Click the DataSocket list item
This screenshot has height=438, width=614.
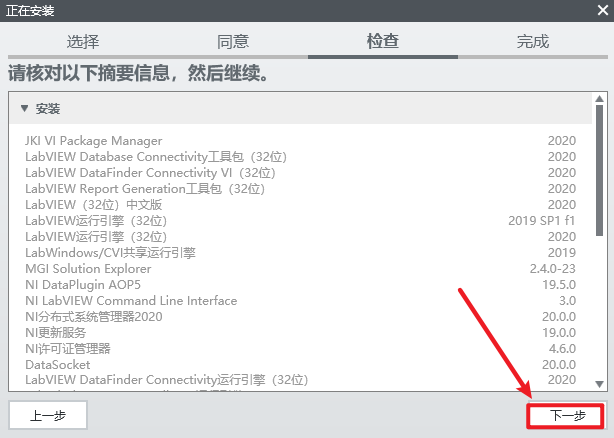(59, 365)
